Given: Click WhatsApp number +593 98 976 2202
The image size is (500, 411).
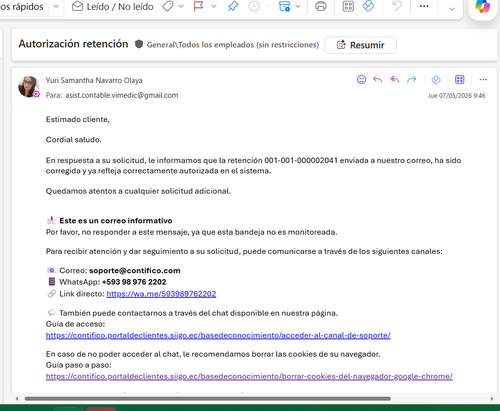Looking at the screenshot, I should (x=134, y=282).
